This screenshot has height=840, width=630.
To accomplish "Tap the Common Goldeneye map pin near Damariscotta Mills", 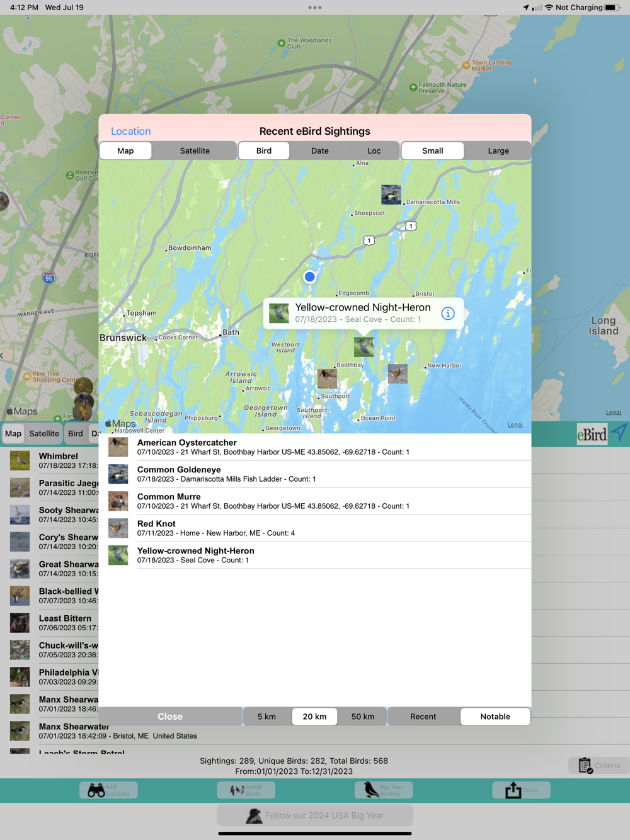I will coord(391,195).
